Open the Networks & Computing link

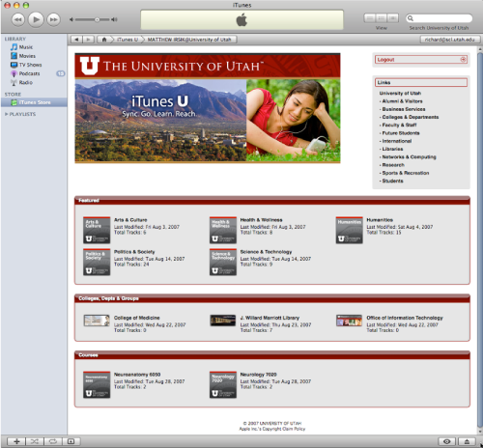(x=409, y=157)
